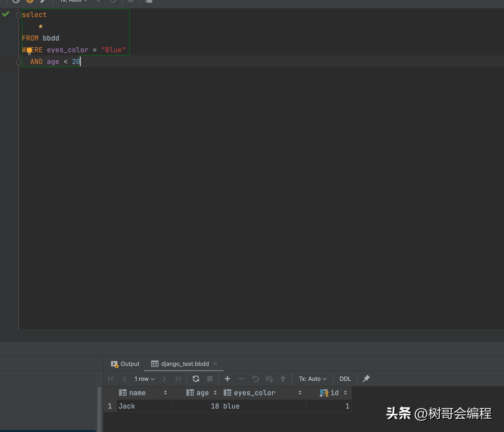
Task: Switch to the Output tab
Action: click(x=125, y=364)
